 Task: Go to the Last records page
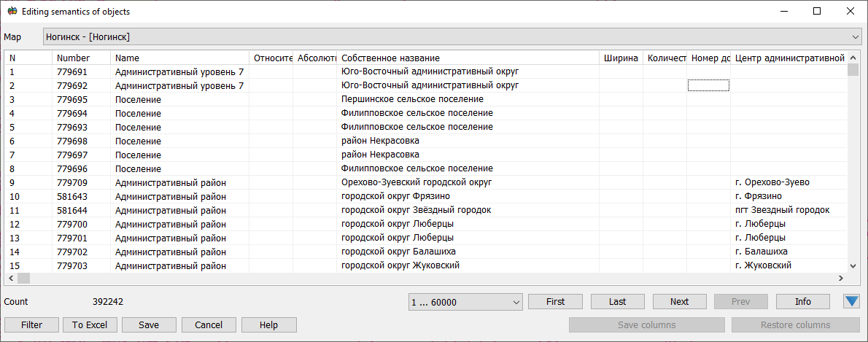coord(617,302)
